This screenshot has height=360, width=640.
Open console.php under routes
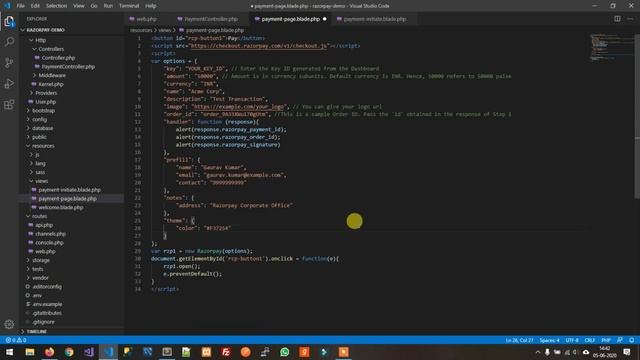49,243
